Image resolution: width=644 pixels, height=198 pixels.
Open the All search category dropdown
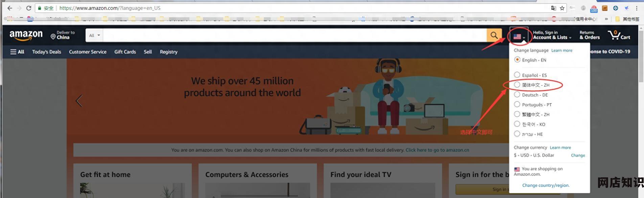click(94, 35)
